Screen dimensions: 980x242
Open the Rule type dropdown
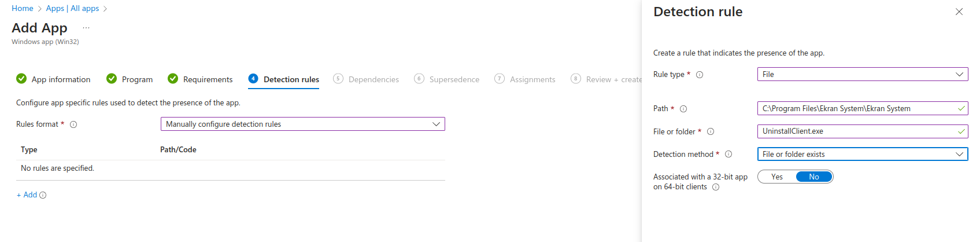coord(862,74)
